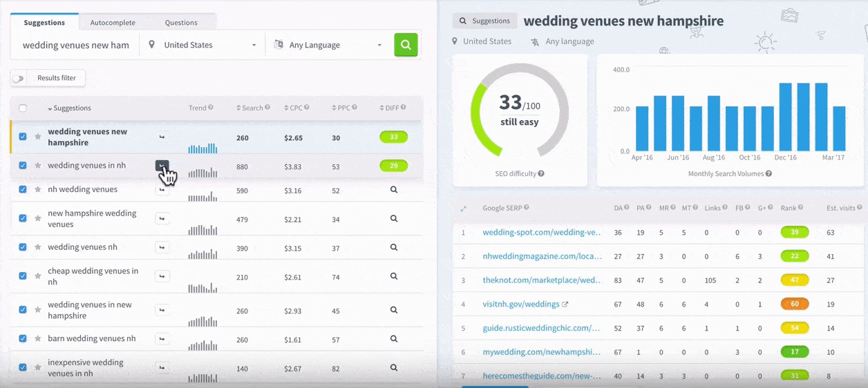The height and width of the screenshot is (388, 868).
Task: Check difficulty magnifier for 'nh wedding venues'
Action: tap(393, 190)
